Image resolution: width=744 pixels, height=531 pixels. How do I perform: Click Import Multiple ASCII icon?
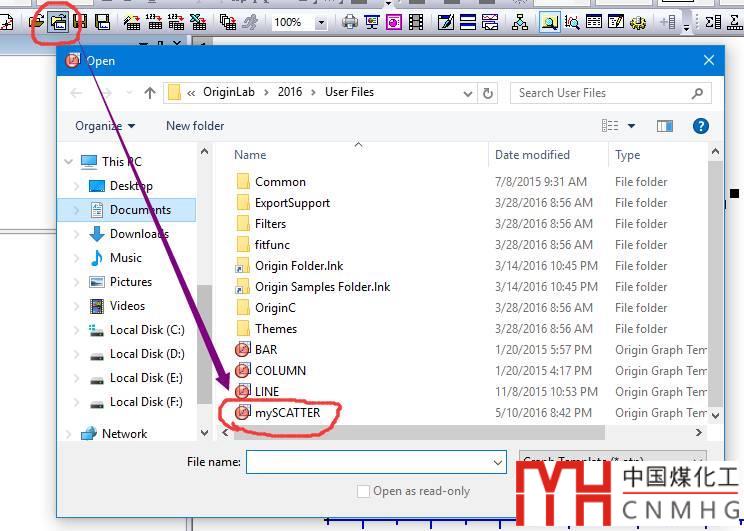pos(176,22)
